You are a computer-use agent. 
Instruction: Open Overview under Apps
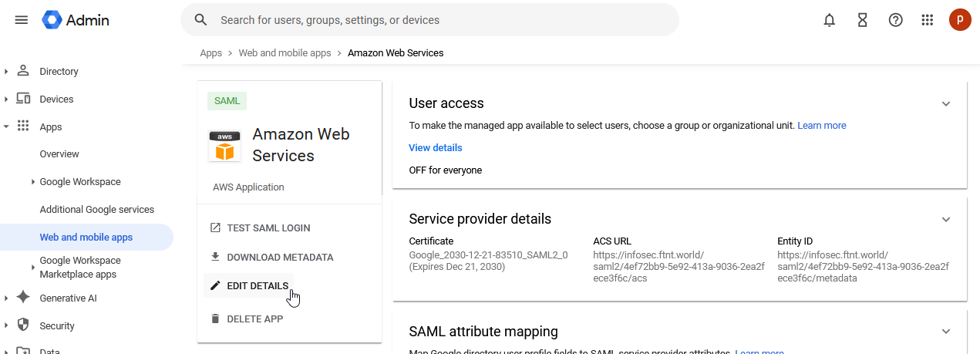pyautogui.click(x=59, y=154)
